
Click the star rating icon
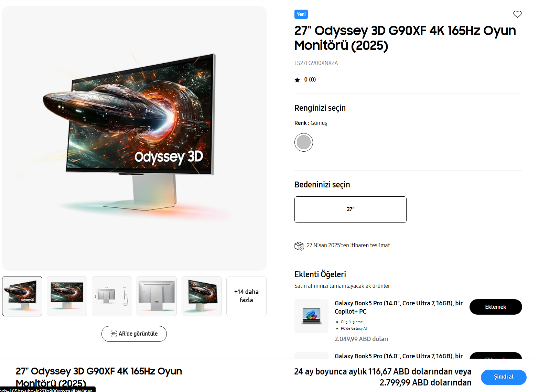tap(297, 80)
